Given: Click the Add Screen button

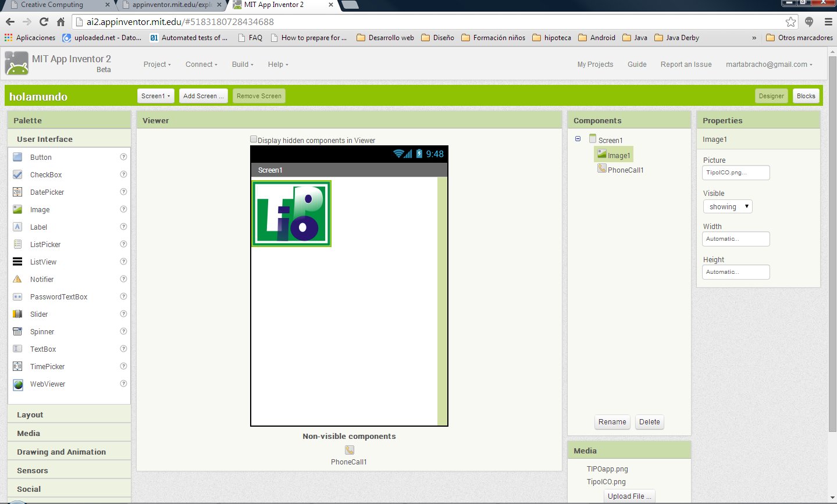Looking at the screenshot, I should pyautogui.click(x=203, y=96).
